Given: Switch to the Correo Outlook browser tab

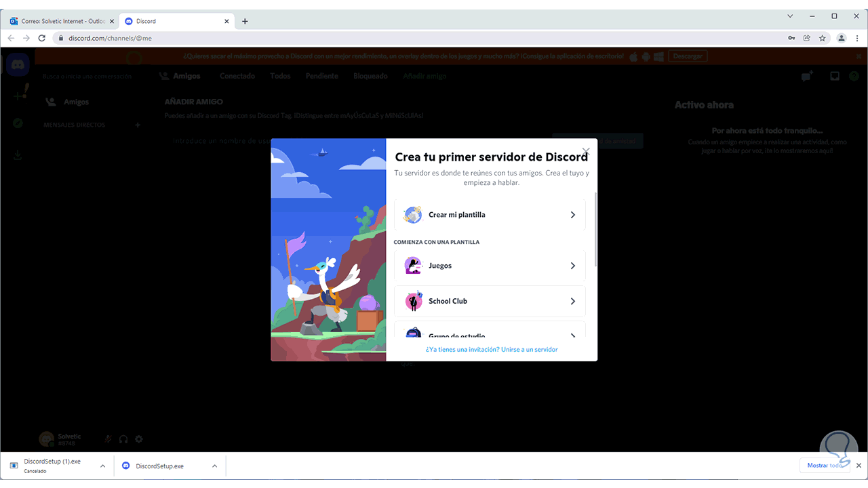Looking at the screenshot, I should [x=60, y=21].
